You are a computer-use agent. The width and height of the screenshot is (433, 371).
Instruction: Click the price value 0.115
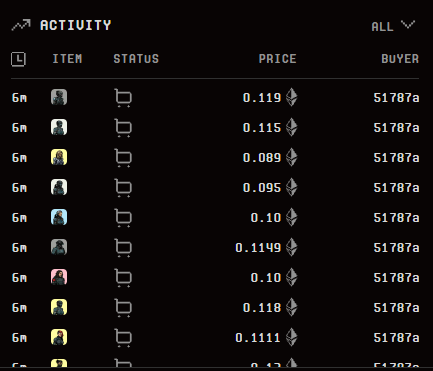coord(262,128)
